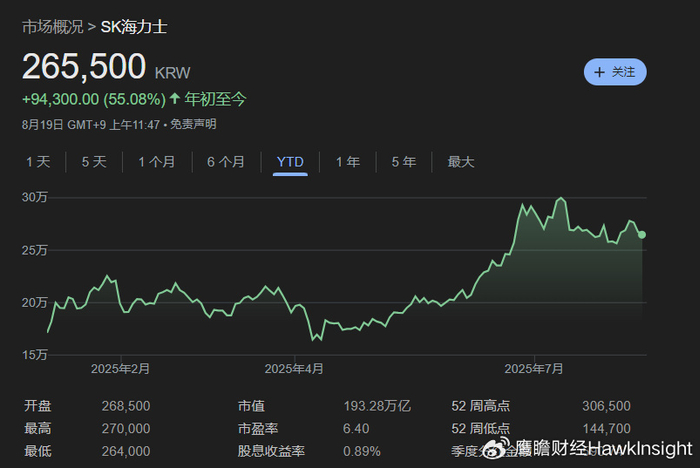Click the KRW currency label
The image size is (700, 468).
click(x=172, y=73)
